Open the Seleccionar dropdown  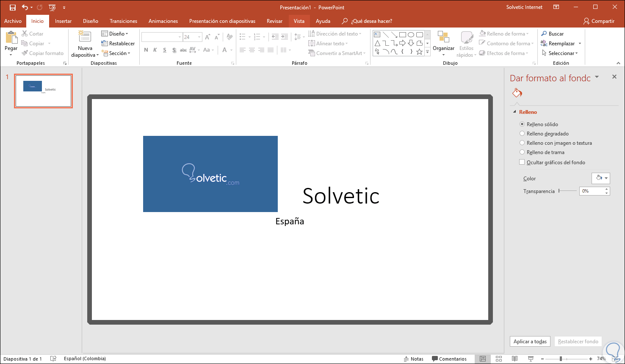559,53
